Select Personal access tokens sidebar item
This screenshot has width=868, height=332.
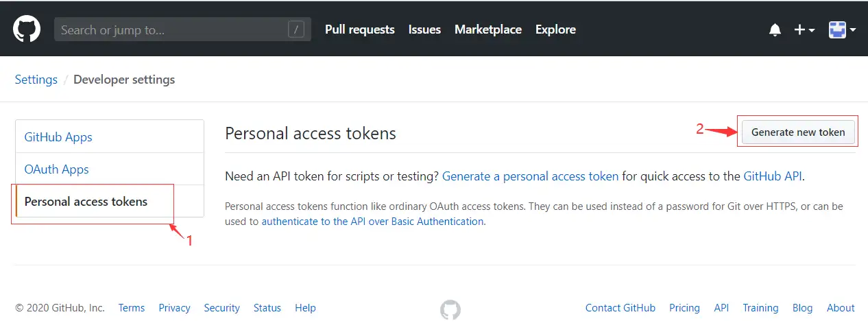pyautogui.click(x=86, y=201)
